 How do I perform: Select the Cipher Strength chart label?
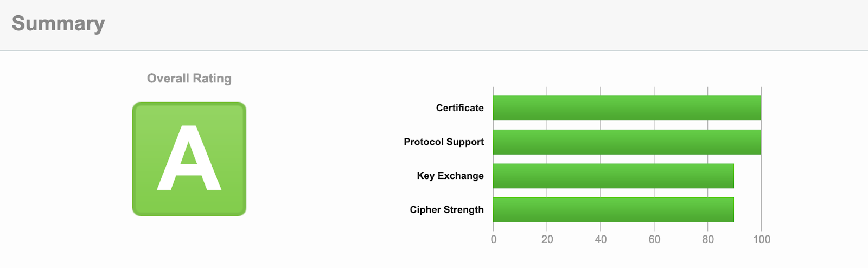click(446, 210)
